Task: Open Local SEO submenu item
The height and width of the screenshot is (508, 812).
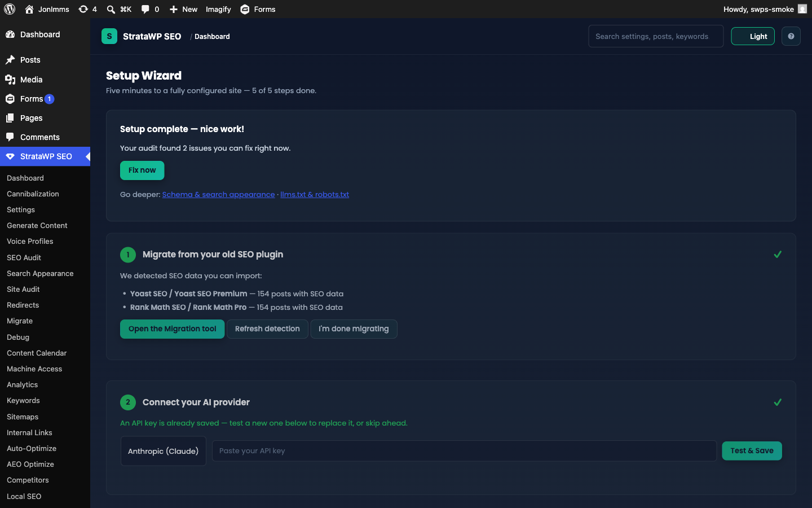Action: coord(24,496)
